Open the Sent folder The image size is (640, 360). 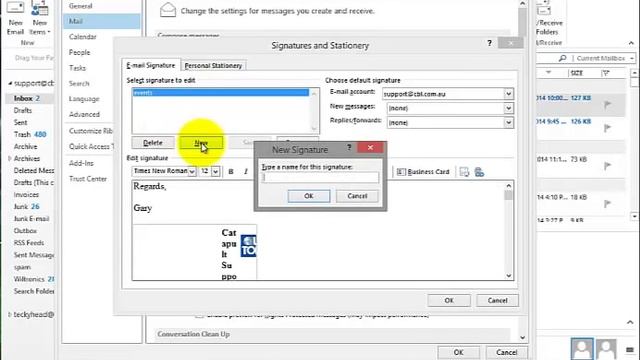[20, 122]
